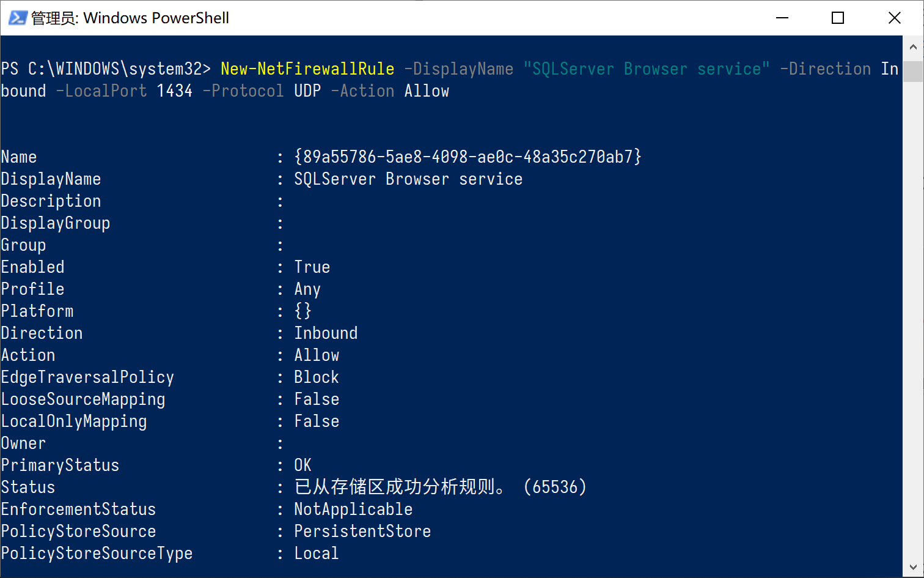Click the DisplayName value "SQLServer Browser service"
Image resolution: width=924 pixels, height=578 pixels.
click(x=408, y=179)
